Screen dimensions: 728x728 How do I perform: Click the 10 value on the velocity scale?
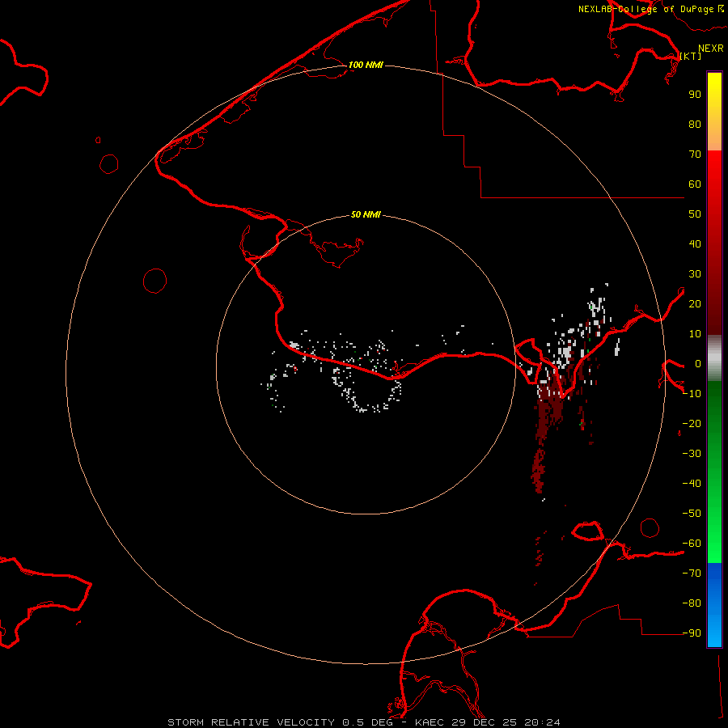tap(695, 334)
